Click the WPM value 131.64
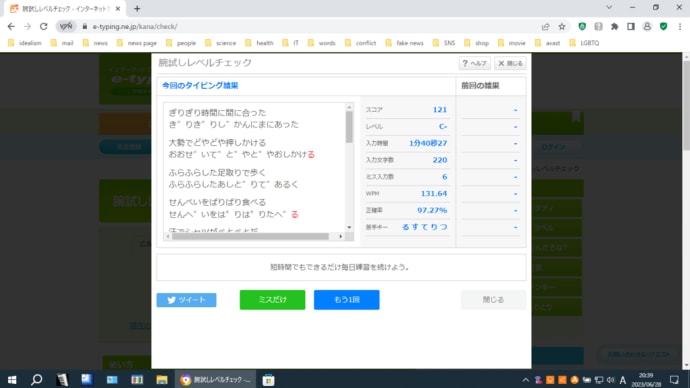This screenshot has width=690, height=388. pos(433,194)
